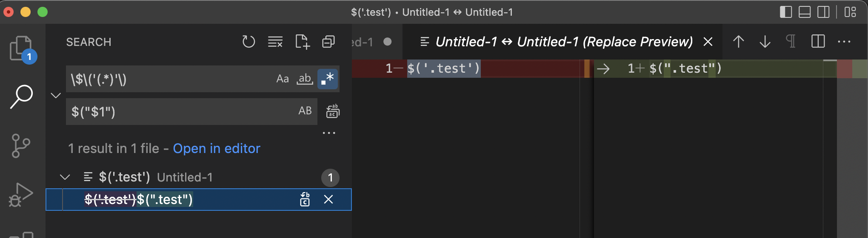Toggle Preserve Case in replace field
This screenshot has width=868, height=238.
click(x=305, y=111)
